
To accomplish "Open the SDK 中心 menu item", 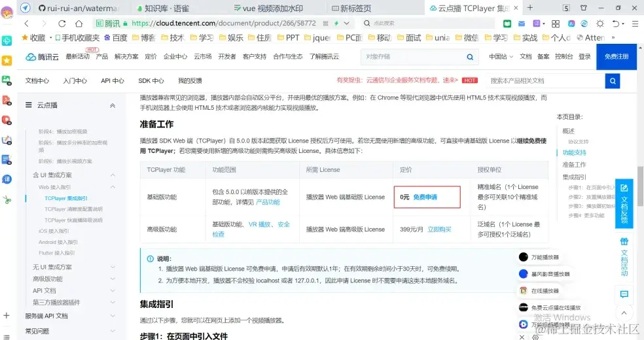I will pyautogui.click(x=151, y=81).
